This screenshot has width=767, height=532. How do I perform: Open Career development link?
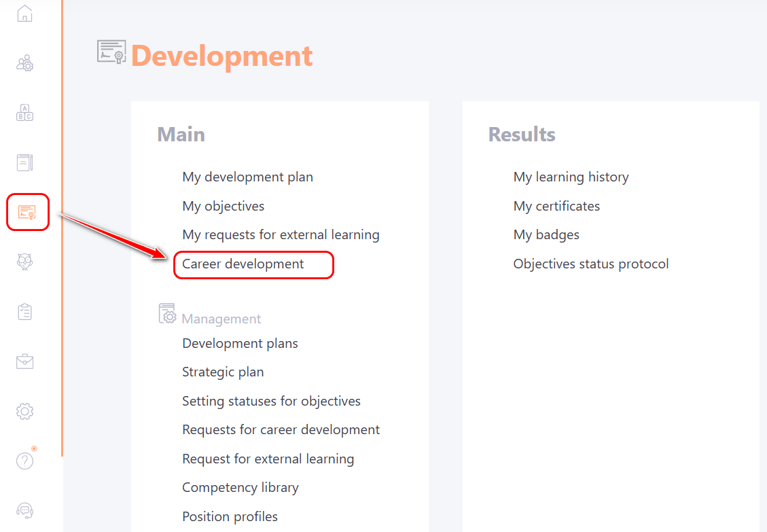coord(243,264)
